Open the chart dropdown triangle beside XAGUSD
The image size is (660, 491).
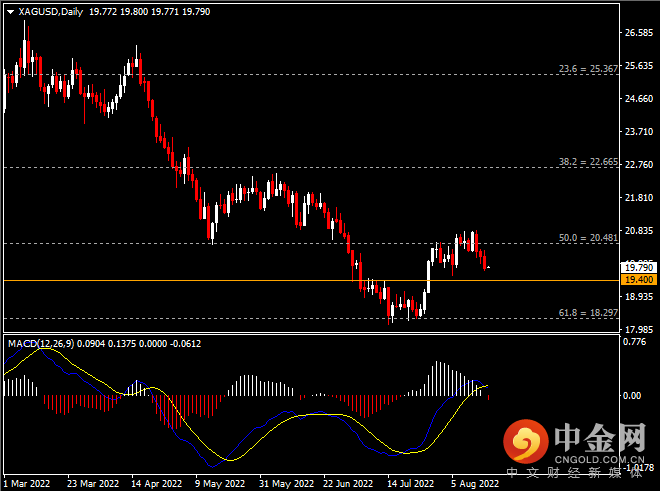point(11,12)
